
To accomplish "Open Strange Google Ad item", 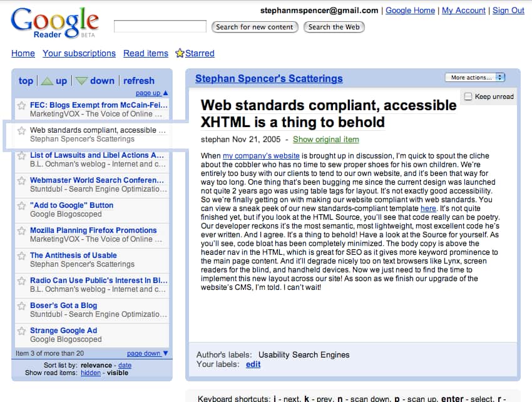I will pos(63,331).
